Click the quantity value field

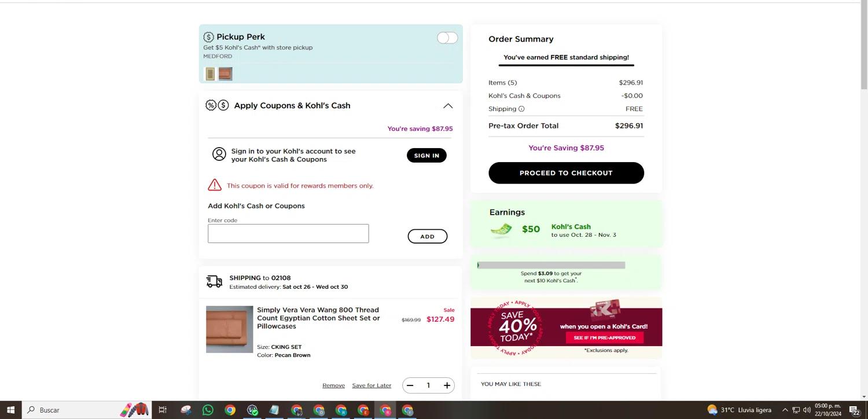click(428, 385)
